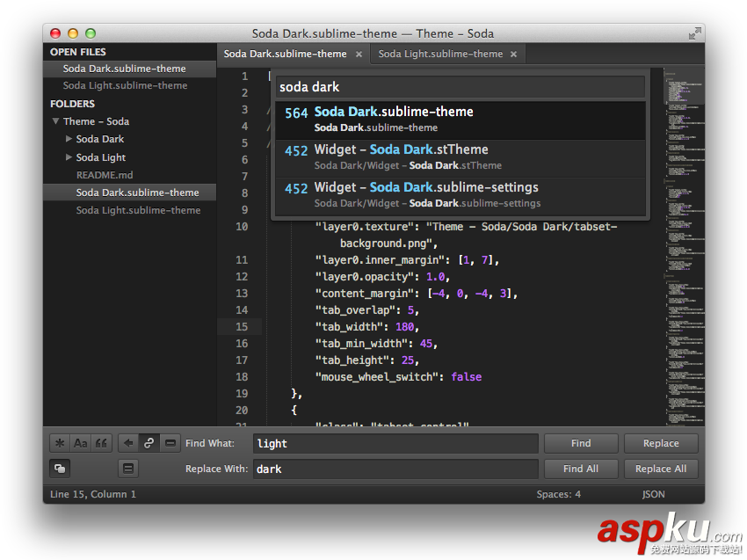Click line number 20 in gutter

242,411
